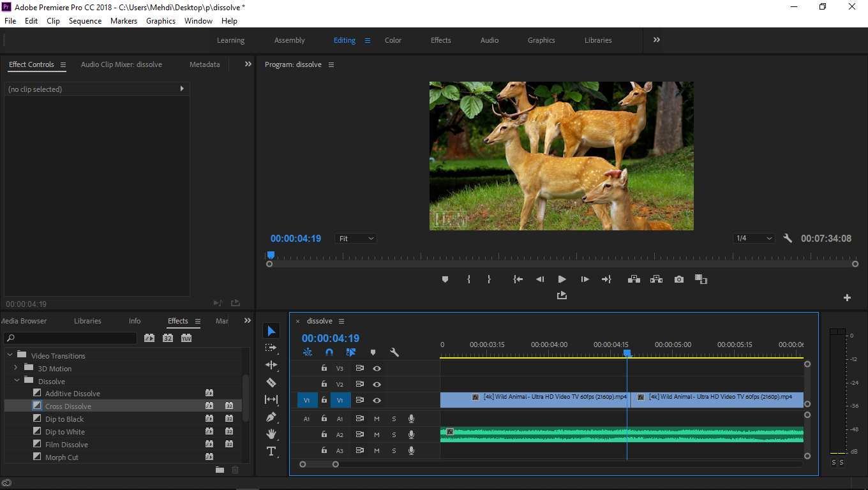Step forward one frame

point(585,279)
